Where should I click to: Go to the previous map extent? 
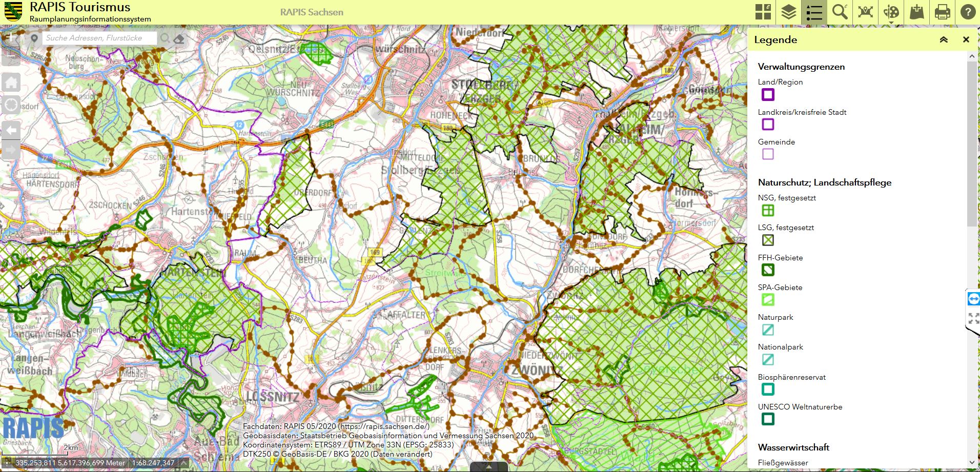(x=11, y=130)
